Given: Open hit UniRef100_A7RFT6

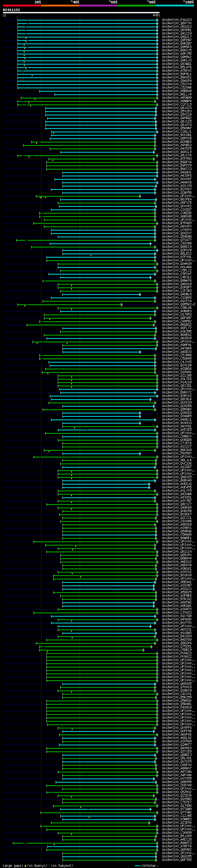Looking at the screenshot, I should [176, 846].
